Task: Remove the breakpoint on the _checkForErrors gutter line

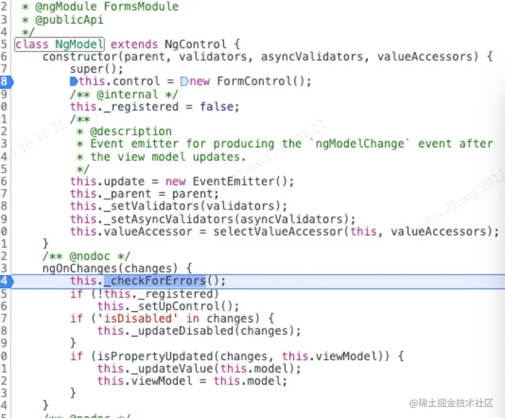Action: (x=6, y=281)
